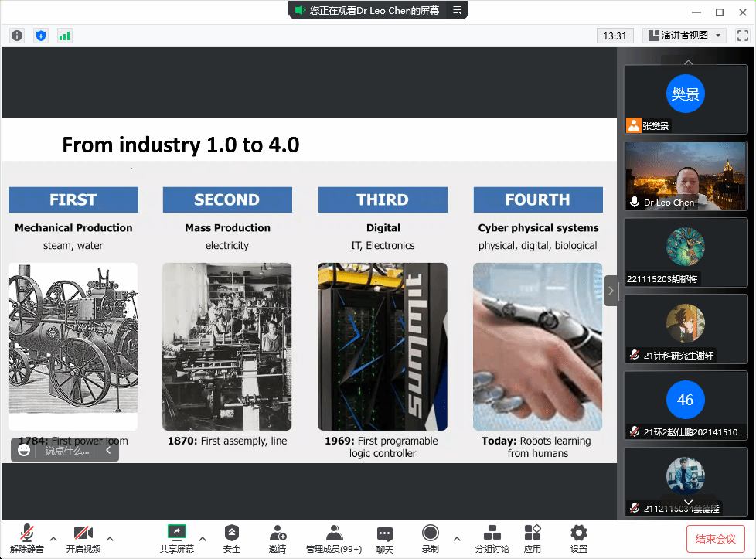Open the 应用 apps icon
This screenshot has width=756, height=559.
click(533, 538)
